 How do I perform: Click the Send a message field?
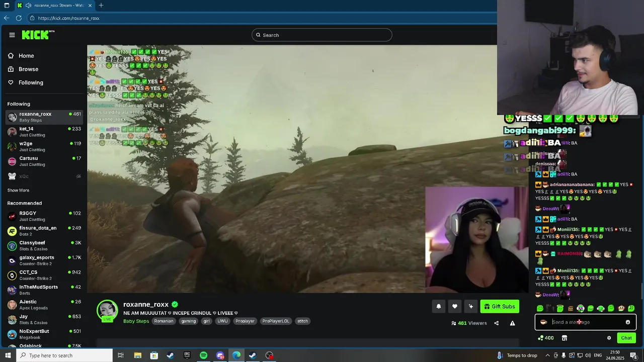(x=586, y=322)
